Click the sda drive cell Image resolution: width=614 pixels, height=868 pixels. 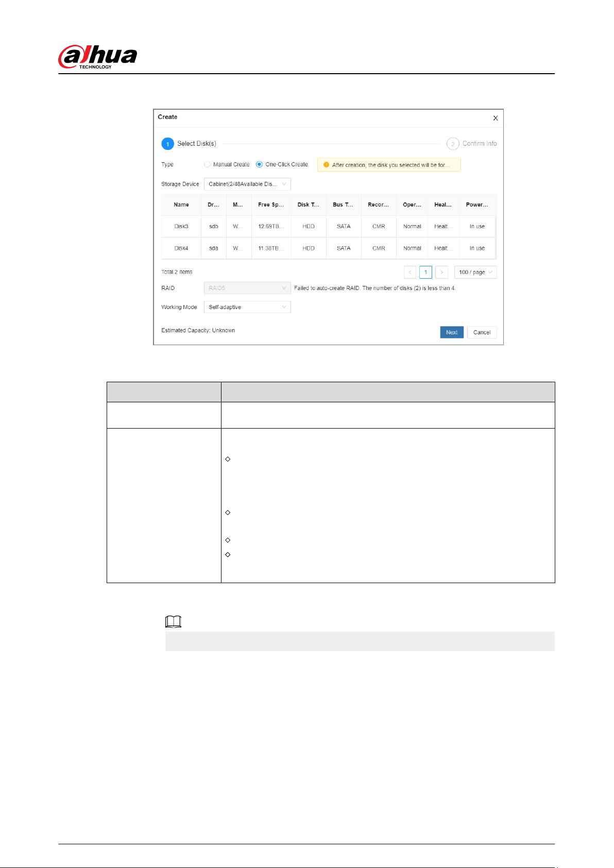coord(214,248)
